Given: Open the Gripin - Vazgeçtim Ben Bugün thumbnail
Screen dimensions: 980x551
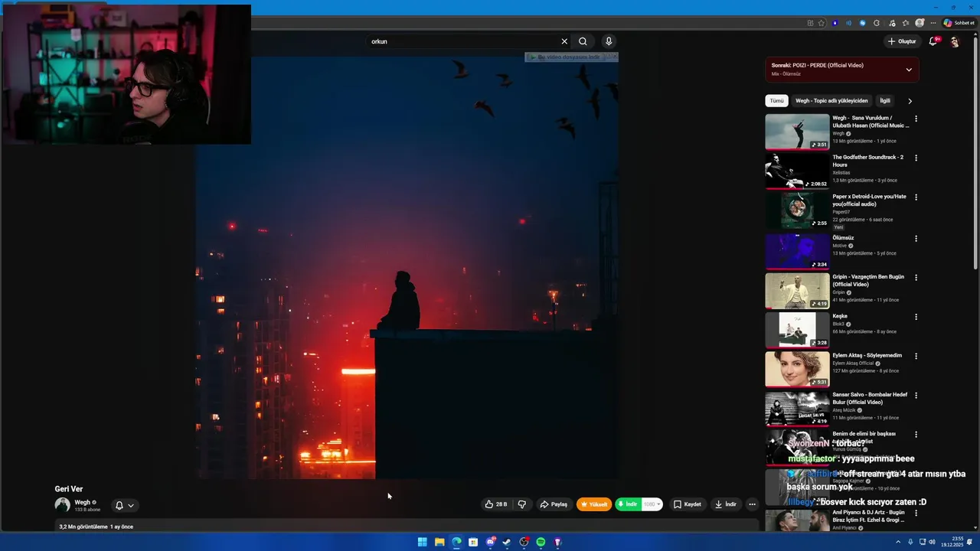Looking at the screenshot, I should pyautogui.click(x=797, y=290).
